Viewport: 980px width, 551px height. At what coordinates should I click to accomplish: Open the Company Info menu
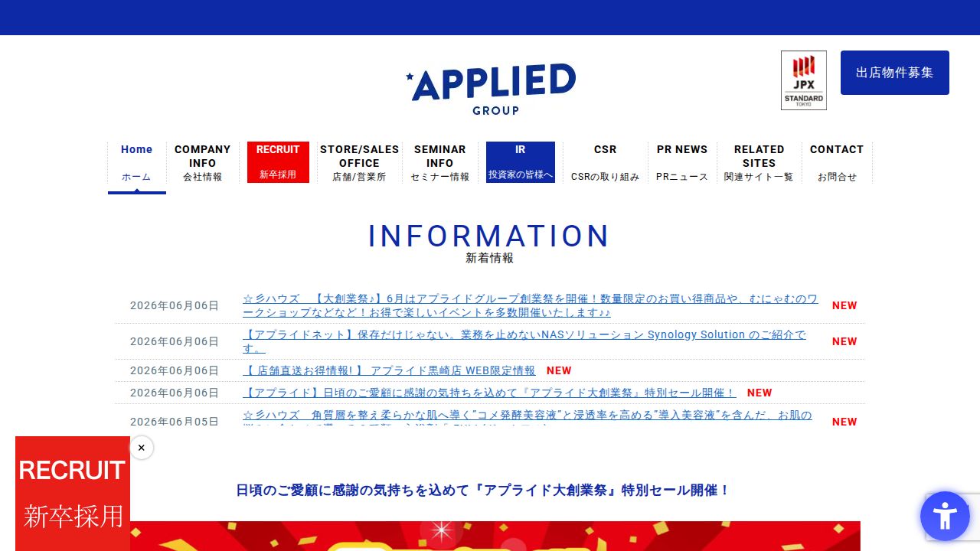tap(202, 162)
